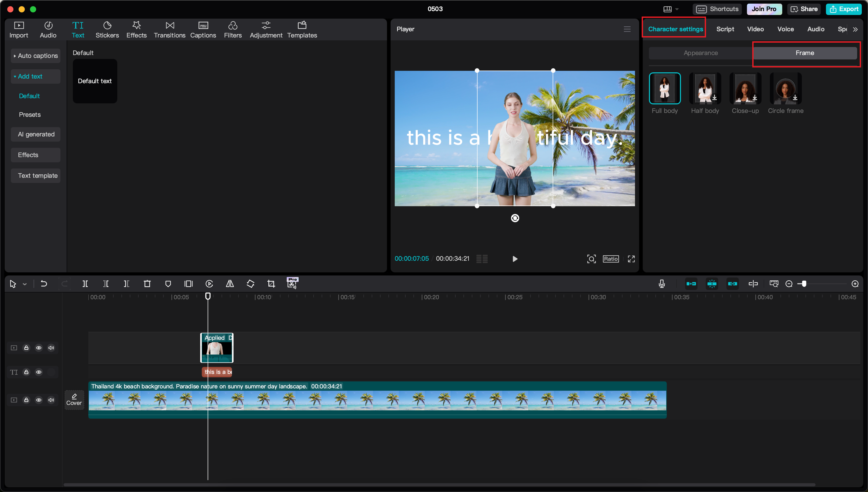Screen dimensions: 868x492
Task: Click the Split clip icon in timeline toolbar
Action: coord(86,283)
